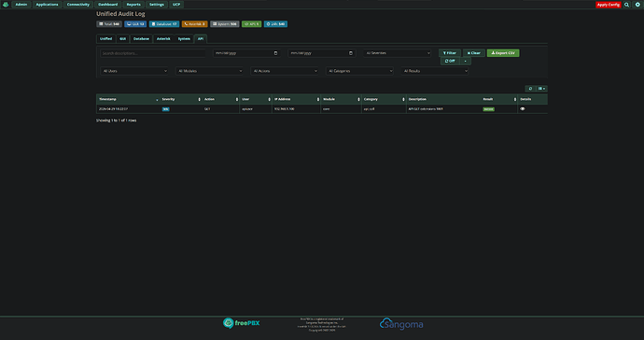The width and height of the screenshot is (644, 340).
Task: Expand the All Severities dropdown
Action: [x=398, y=53]
